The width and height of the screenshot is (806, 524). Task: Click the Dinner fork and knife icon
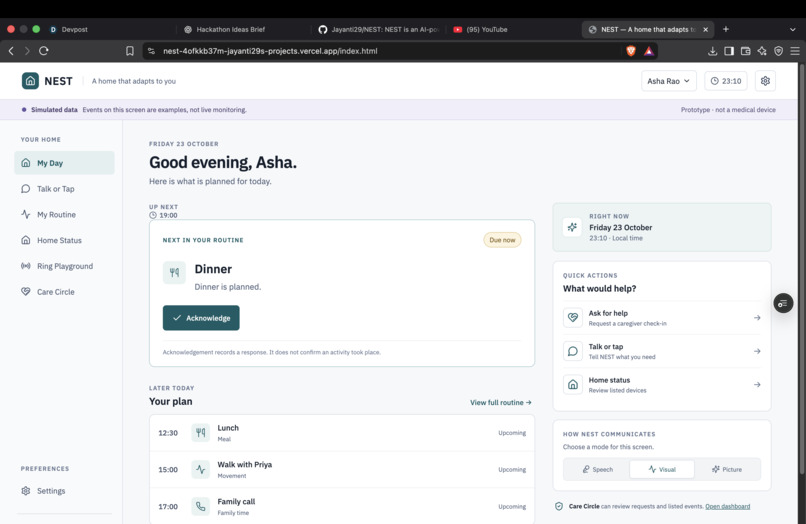pyautogui.click(x=174, y=273)
